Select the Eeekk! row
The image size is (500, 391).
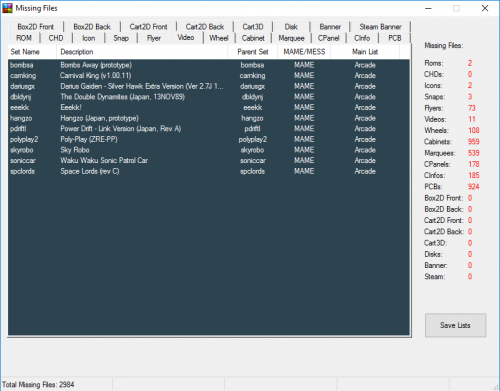(x=209, y=108)
